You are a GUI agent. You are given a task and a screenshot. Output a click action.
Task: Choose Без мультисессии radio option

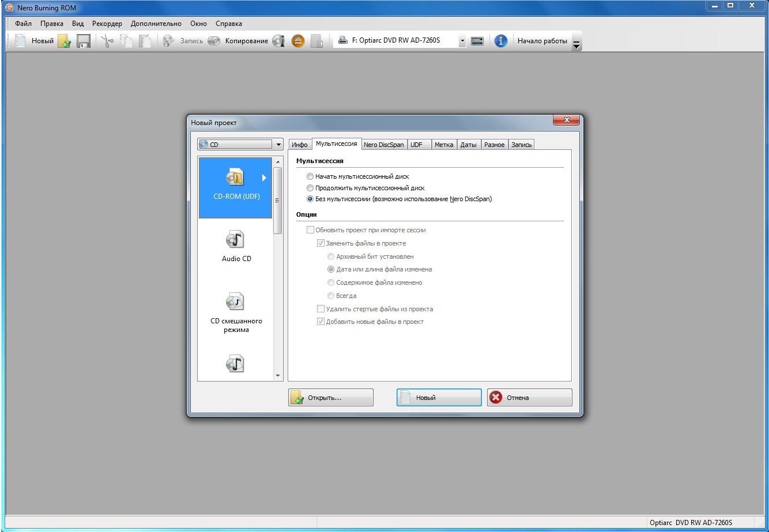(x=311, y=199)
